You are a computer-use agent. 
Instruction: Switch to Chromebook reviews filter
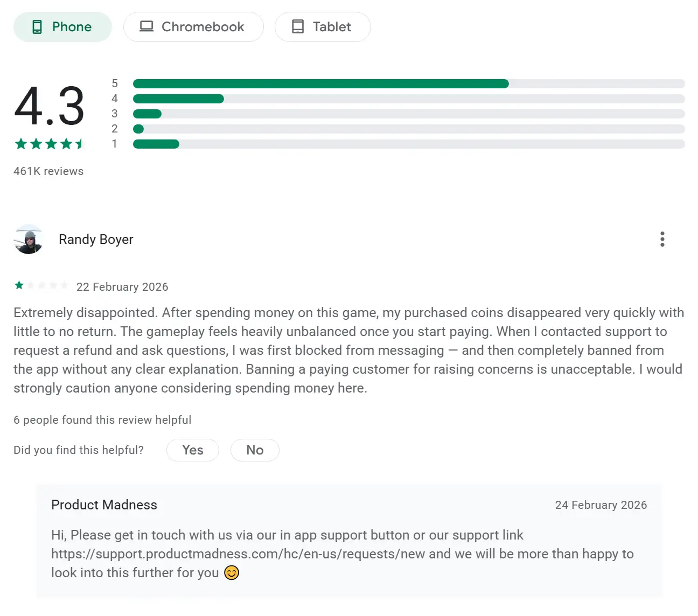click(x=193, y=27)
